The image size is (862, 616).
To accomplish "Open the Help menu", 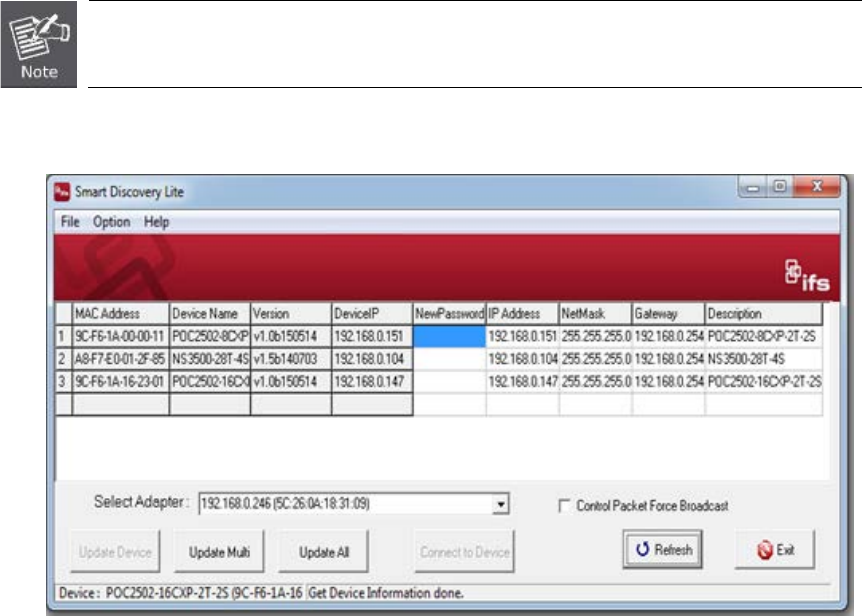I will coord(156,222).
